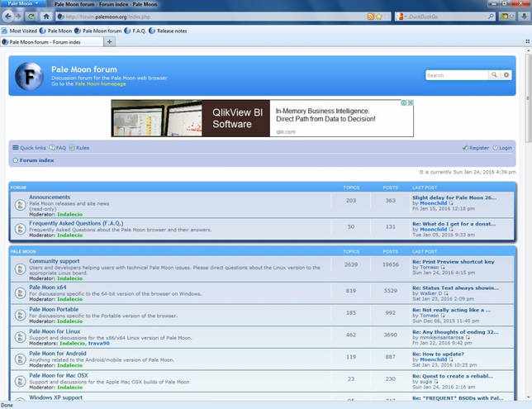Open the Pale Moon for Android forum
This screenshot has width=532, height=409.
(x=58, y=354)
